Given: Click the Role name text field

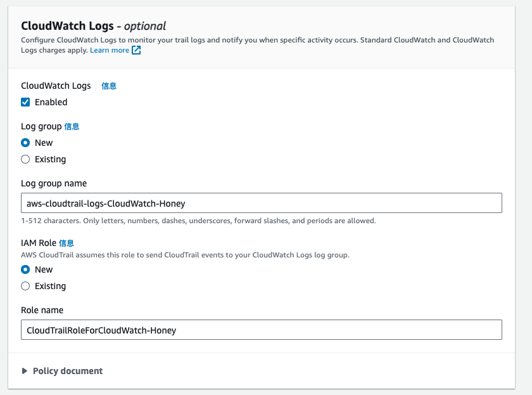Looking at the screenshot, I should (261, 330).
